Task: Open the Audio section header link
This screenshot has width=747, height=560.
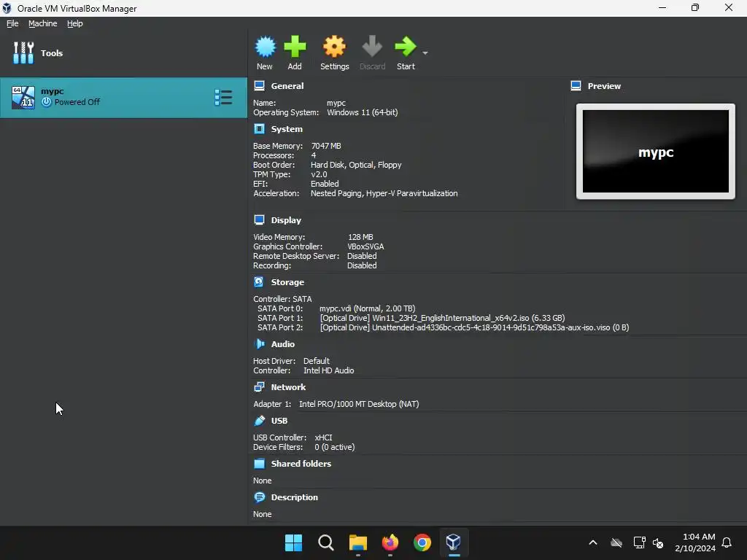Action: coord(283,344)
